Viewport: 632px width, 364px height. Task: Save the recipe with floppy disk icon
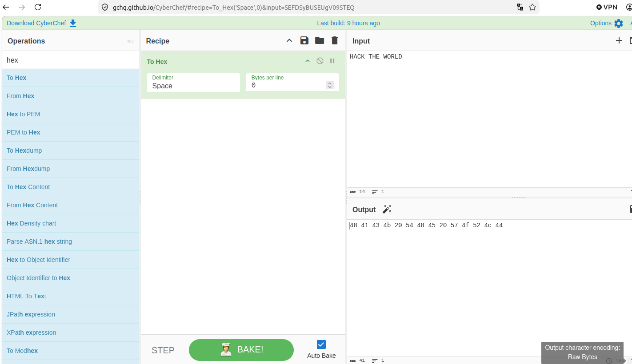[304, 40]
